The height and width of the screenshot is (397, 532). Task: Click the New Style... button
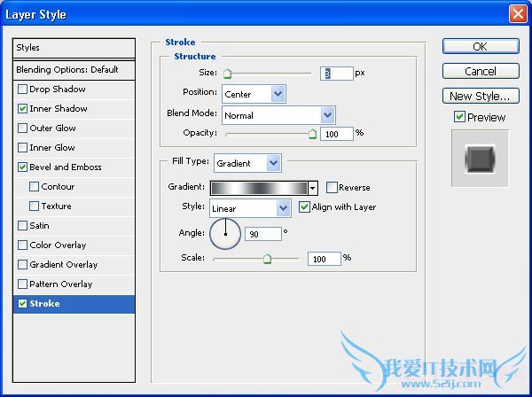point(480,96)
